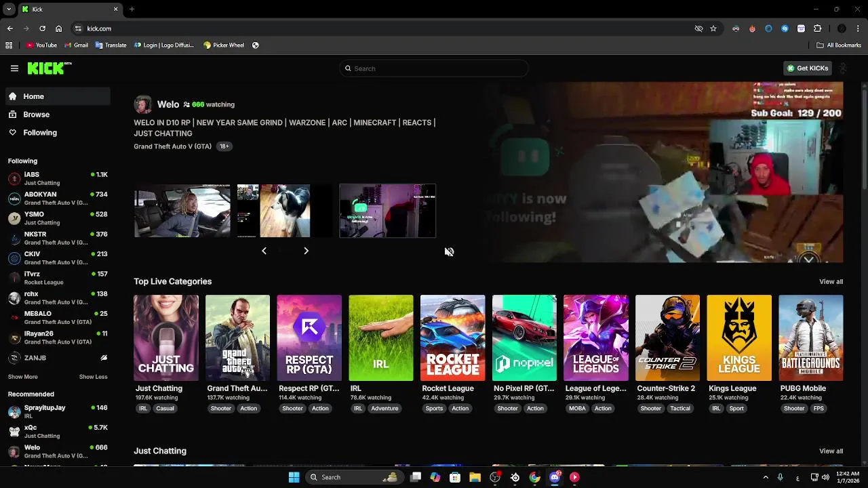Open All Bookmarks folder

coord(839,45)
